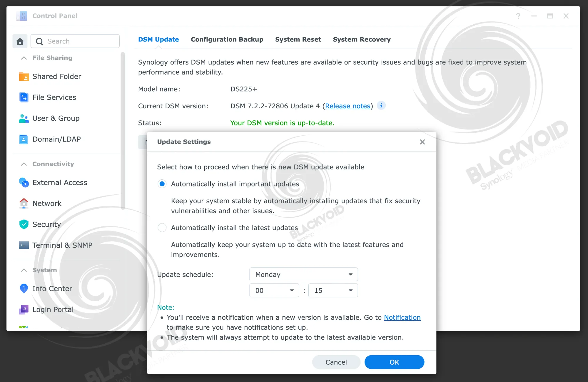Open User & Group icon

tap(24, 118)
